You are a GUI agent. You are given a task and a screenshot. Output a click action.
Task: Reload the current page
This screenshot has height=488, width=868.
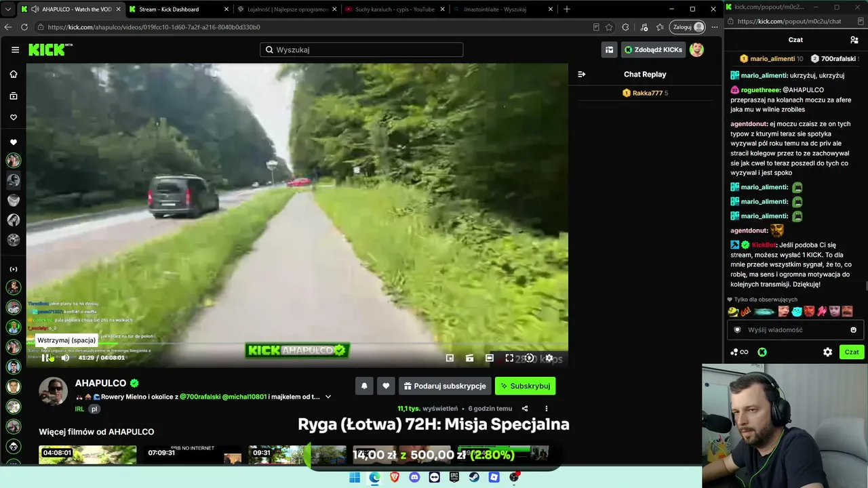24,27
